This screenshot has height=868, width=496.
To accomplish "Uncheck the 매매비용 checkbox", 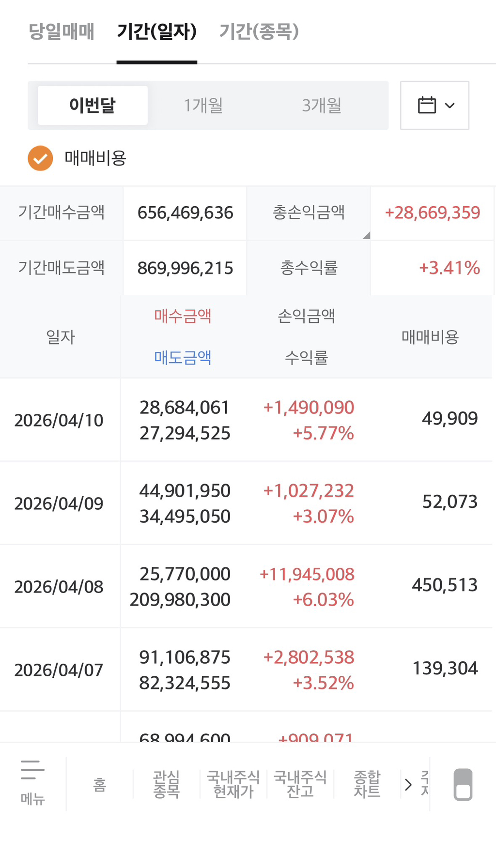I will (40, 158).
